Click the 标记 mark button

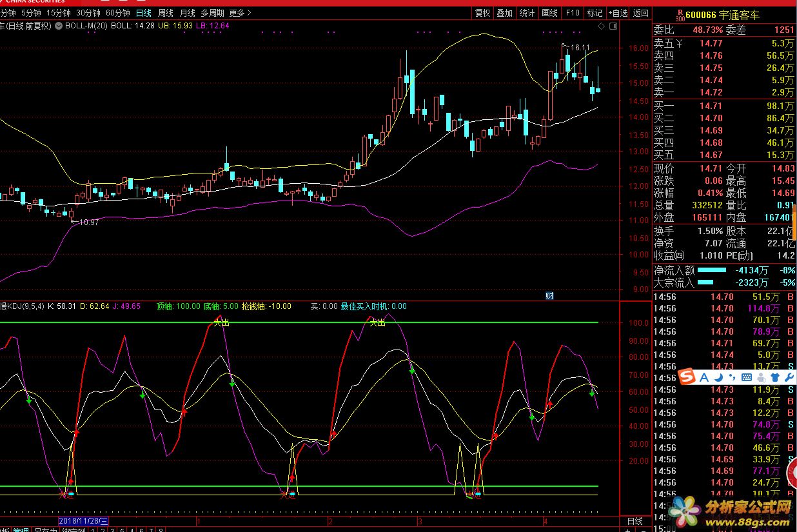pyautogui.click(x=595, y=13)
